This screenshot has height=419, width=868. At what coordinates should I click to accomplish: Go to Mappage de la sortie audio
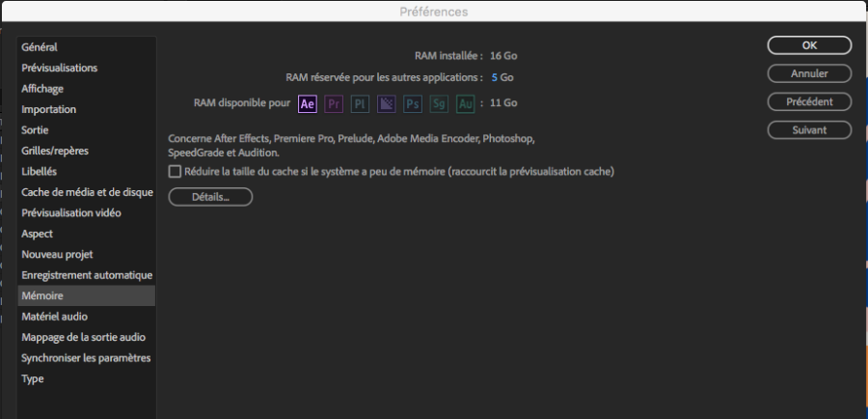87,337
